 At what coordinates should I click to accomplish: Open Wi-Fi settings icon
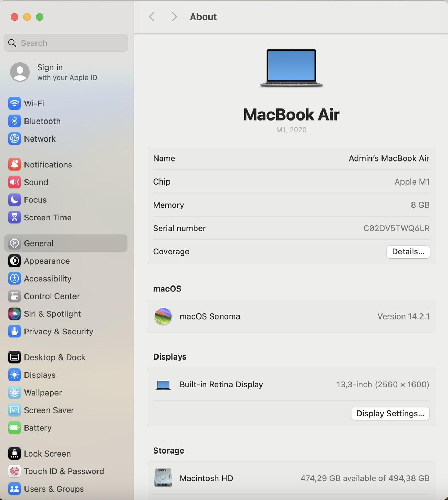[x=14, y=103]
